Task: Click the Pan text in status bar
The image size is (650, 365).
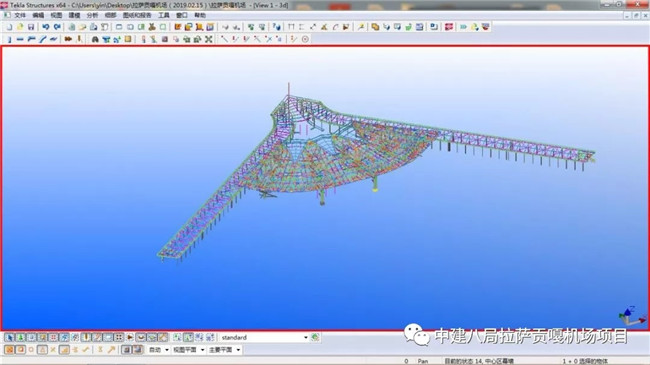Action: click(x=422, y=361)
